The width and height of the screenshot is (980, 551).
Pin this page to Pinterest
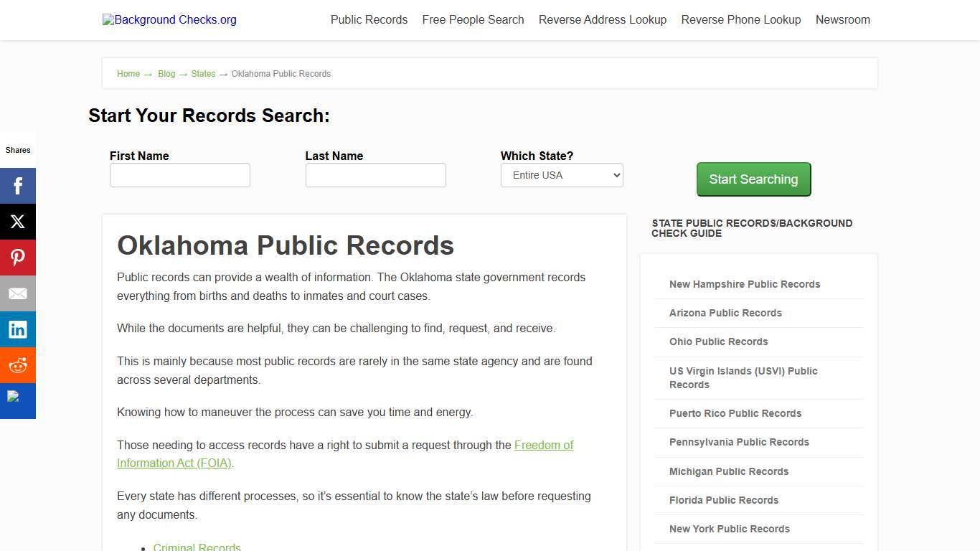coord(18,257)
